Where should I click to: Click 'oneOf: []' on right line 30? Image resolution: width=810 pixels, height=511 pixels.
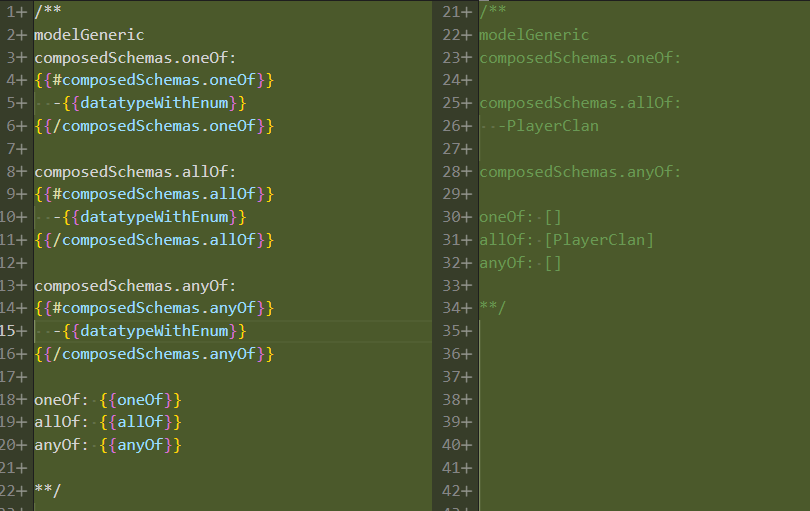tap(520, 217)
